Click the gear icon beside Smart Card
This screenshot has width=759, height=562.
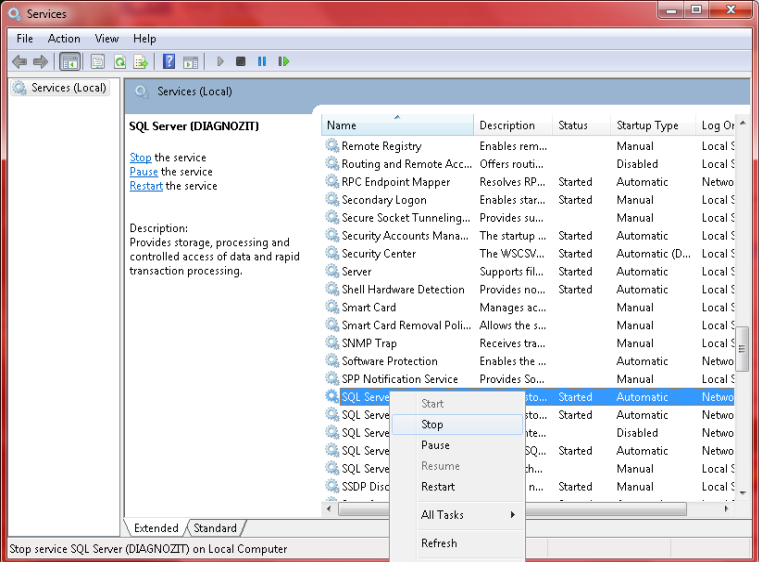pyautogui.click(x=332, y=306)
